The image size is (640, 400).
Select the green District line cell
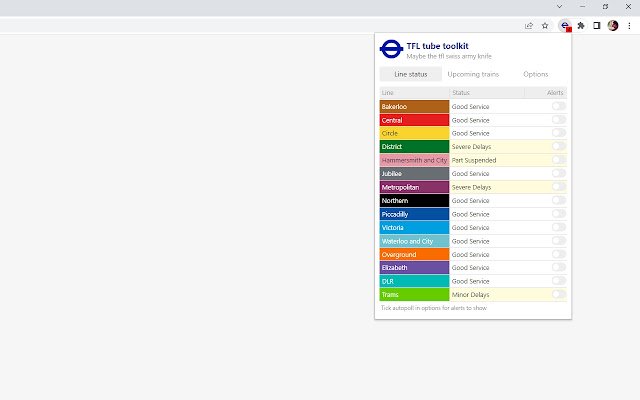[x=414, y=147]
